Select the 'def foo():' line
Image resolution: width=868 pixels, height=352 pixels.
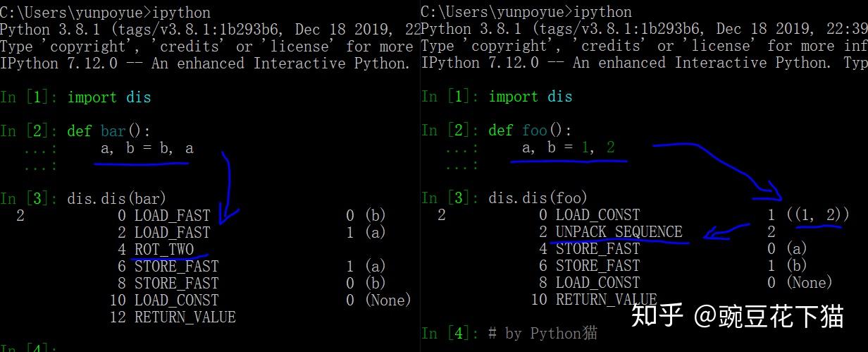[531, 131]
